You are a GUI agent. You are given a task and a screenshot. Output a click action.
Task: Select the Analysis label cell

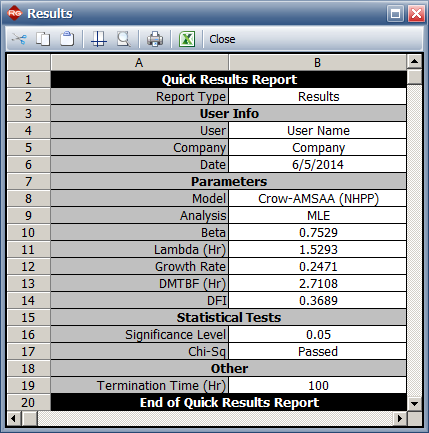139,215
